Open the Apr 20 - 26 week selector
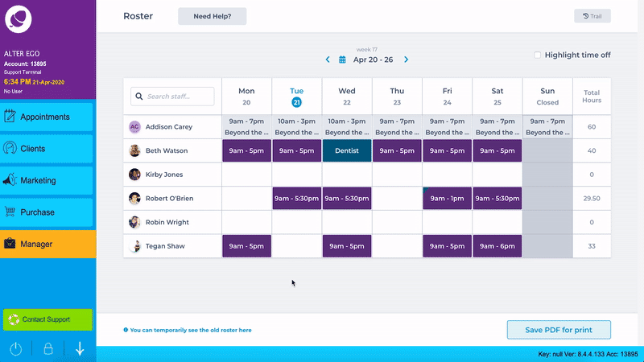The height and width of the screenshot is (362, 644). coord(374,60)
